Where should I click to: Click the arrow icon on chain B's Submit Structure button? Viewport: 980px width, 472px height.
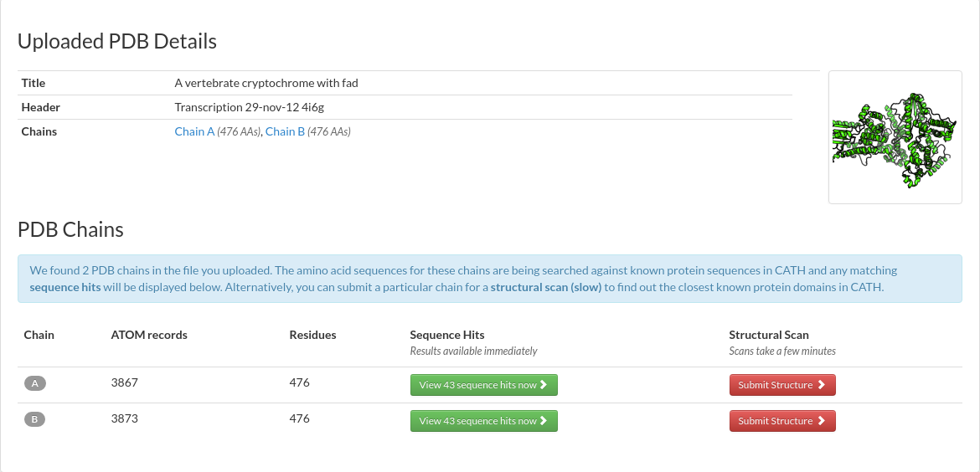coord(821,421)
